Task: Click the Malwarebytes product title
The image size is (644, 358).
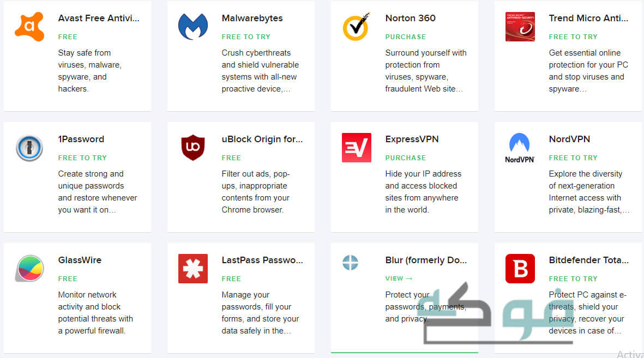Action: [252, 18]
